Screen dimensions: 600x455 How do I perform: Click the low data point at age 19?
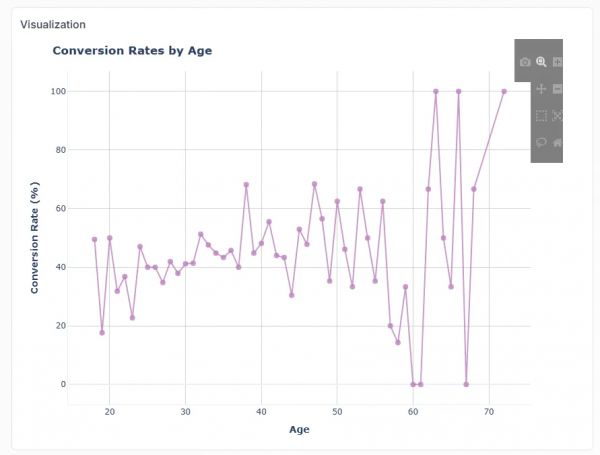pos(102,332)
